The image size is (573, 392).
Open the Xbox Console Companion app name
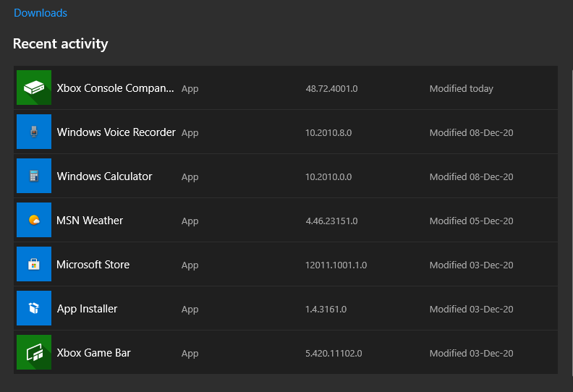116,88
